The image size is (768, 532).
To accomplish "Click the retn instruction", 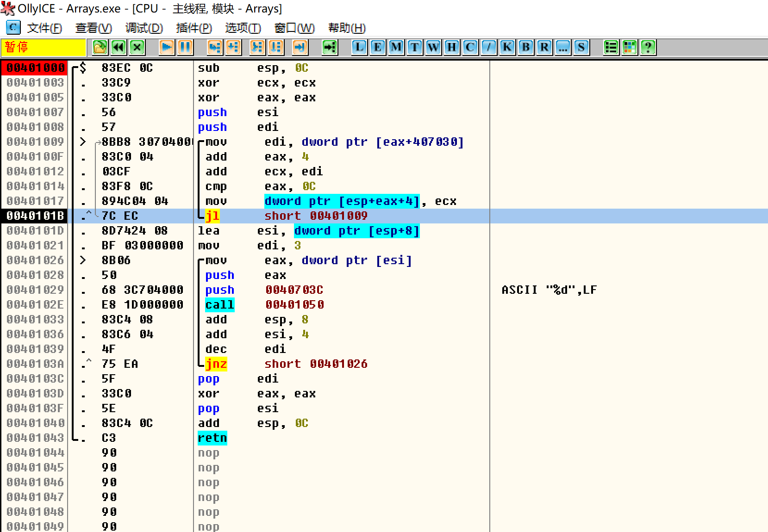I will [x=212, y=438].
